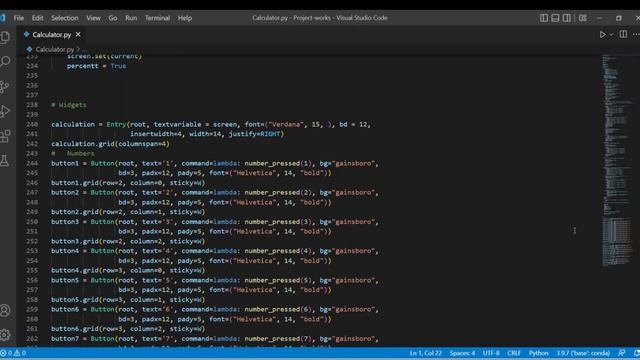640x360 pixels.
Task: Open the Go menu
Action: pyautogui.click(x=113, y=18)
